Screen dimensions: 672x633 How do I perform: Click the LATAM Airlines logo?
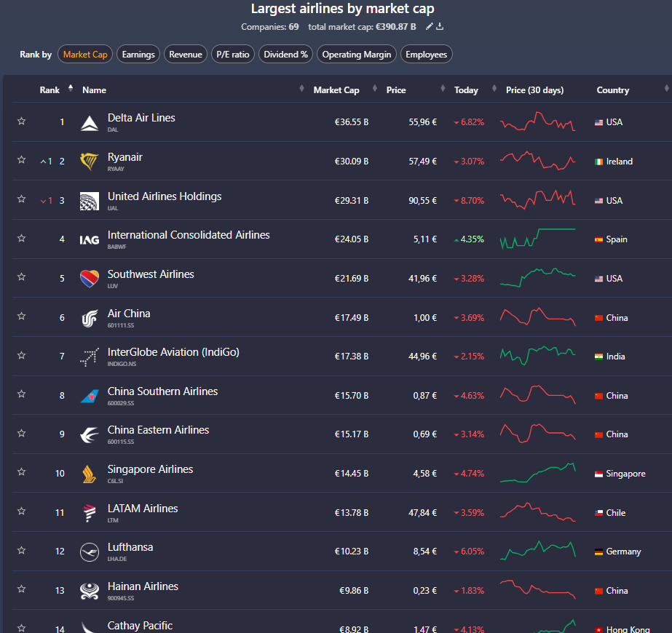tap(90, 513)
